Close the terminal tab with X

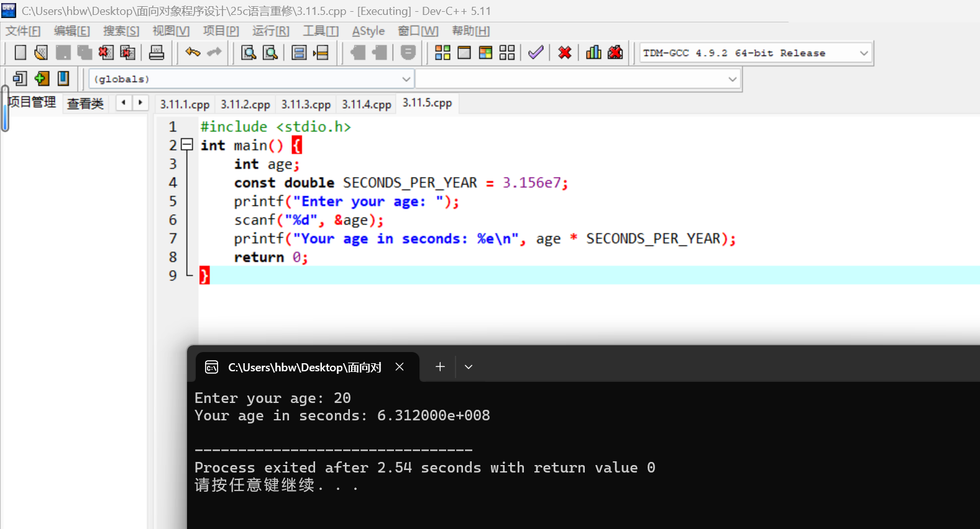tap(400, 367)
